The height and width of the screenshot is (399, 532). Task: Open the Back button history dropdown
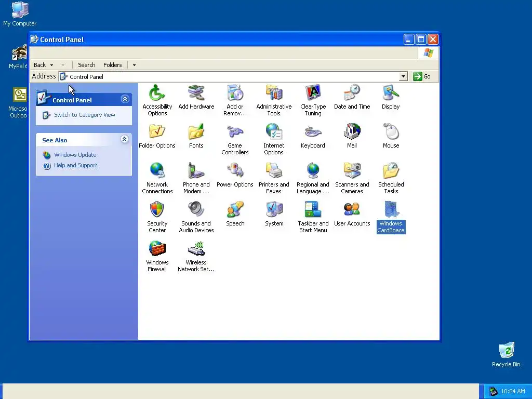click(x=51, y=65)
